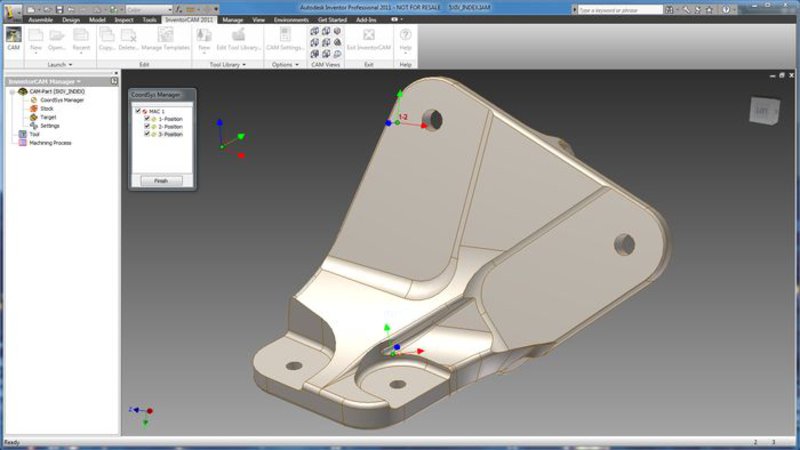
Task: Uncheck the MAC 1 checkbox
Action: click(138, 111)
